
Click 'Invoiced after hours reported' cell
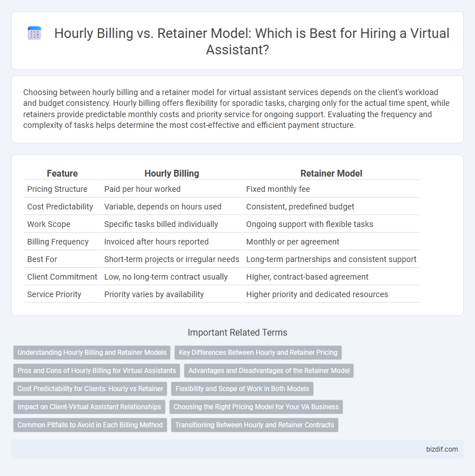tap(172, 242)
